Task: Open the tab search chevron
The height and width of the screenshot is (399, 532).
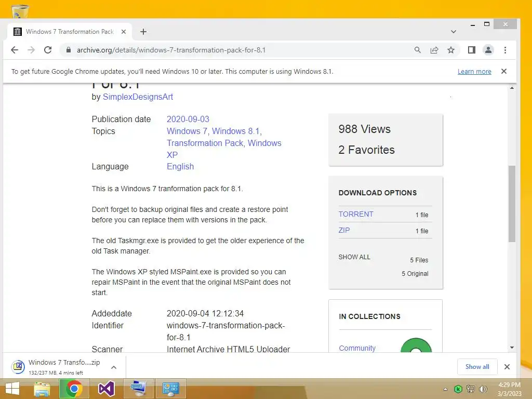Action: pos(453,32)
